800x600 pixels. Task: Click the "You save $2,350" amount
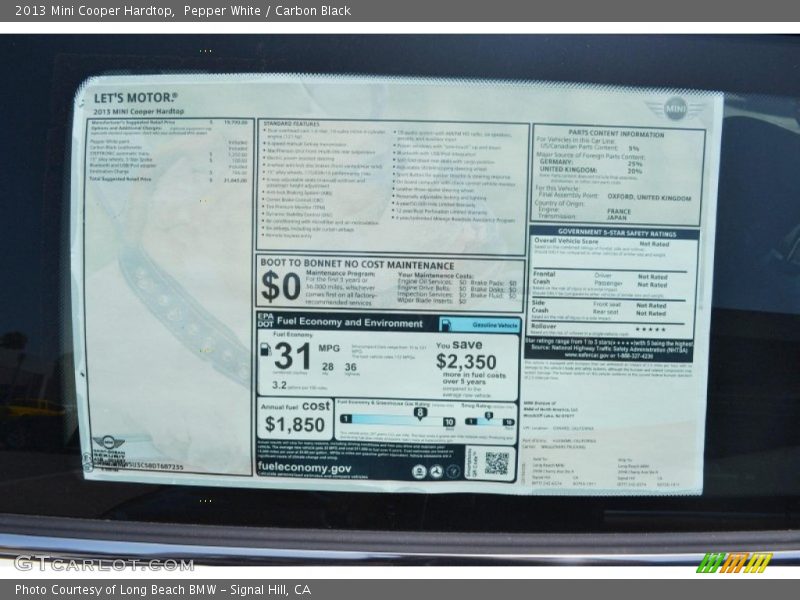pos(466,362)
